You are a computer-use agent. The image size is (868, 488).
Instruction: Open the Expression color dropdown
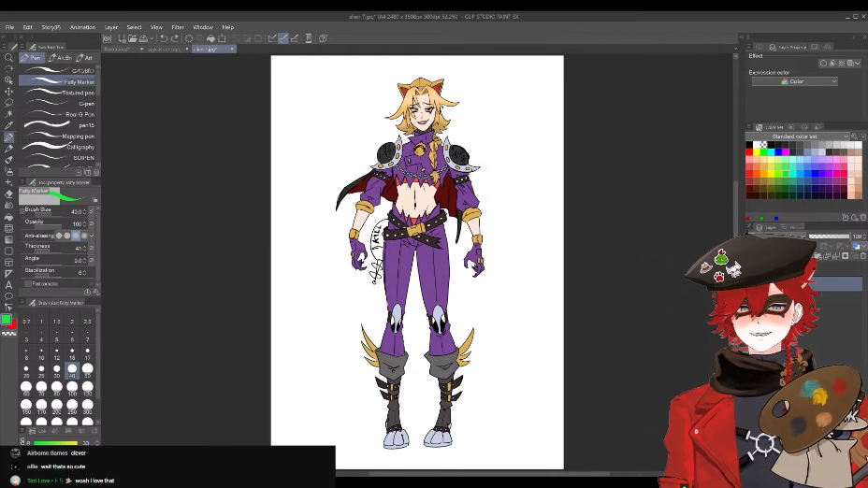(x=794, y=81)
